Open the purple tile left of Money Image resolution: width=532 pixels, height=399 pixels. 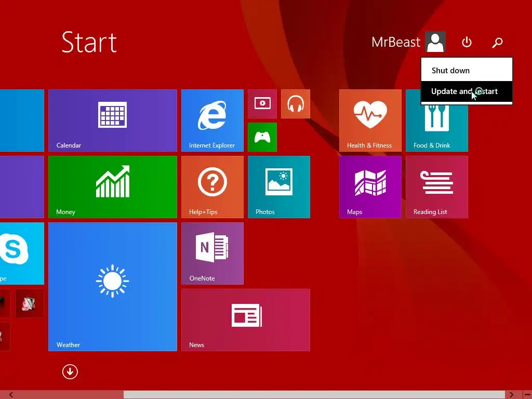pyautogui.click(x=22, y=187)
